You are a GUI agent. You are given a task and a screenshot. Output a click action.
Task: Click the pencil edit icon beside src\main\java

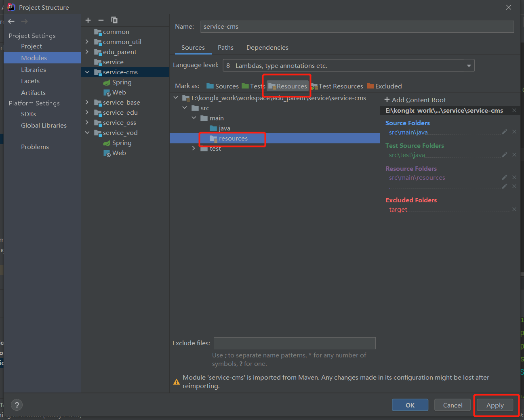pyautogui.click(x=504, y=132)
